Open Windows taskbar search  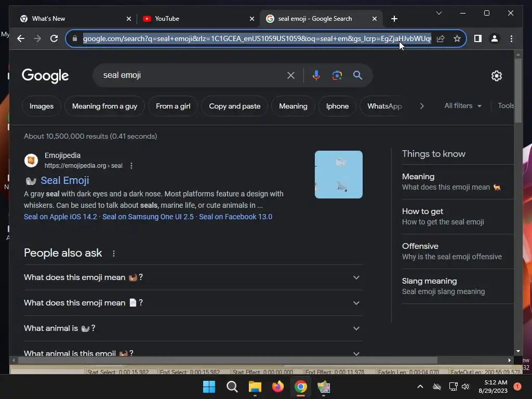(232, 387)
